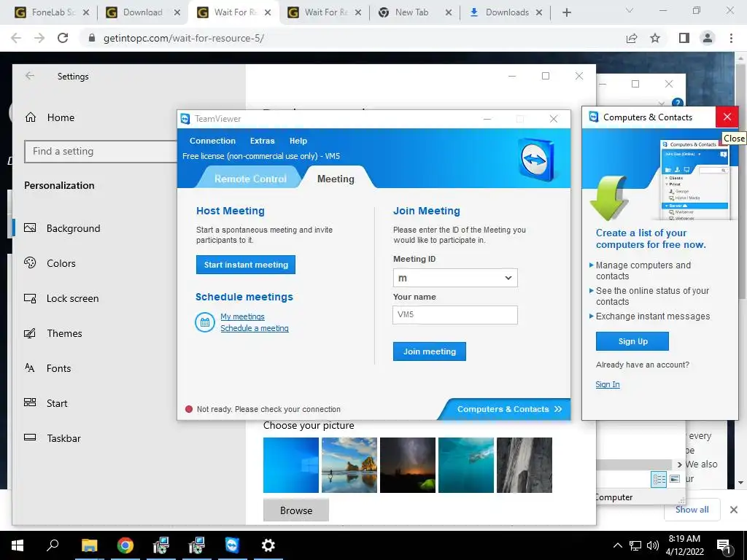Select the details view icon in the background window
This screenshot has height=560, width=747.
pyautogui.click(x=659, y=479)
